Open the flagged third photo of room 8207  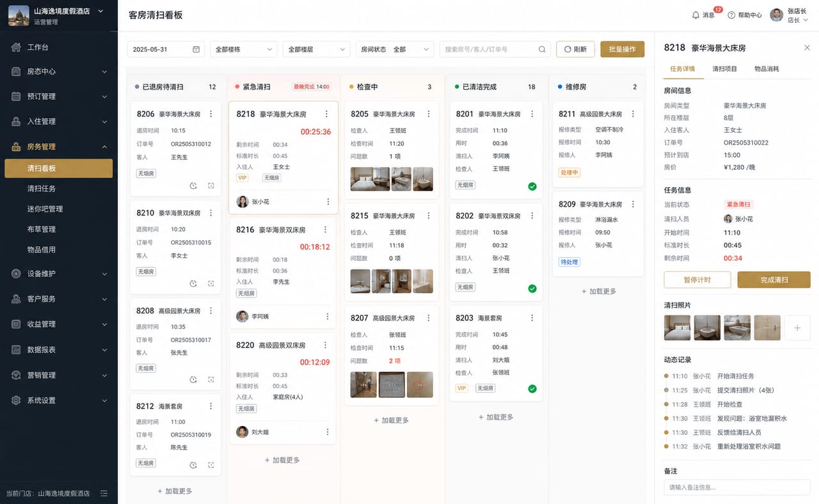[420, 385]
